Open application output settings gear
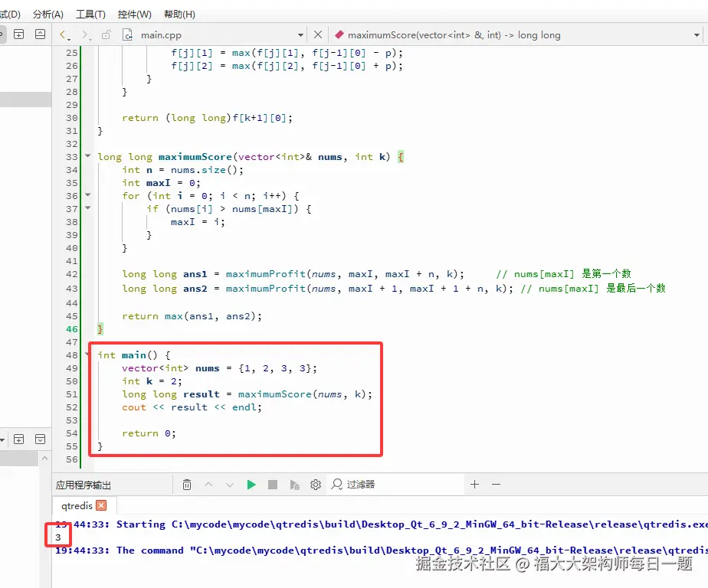The height and width of the screenshot is (588, 708). click(316, 485)
